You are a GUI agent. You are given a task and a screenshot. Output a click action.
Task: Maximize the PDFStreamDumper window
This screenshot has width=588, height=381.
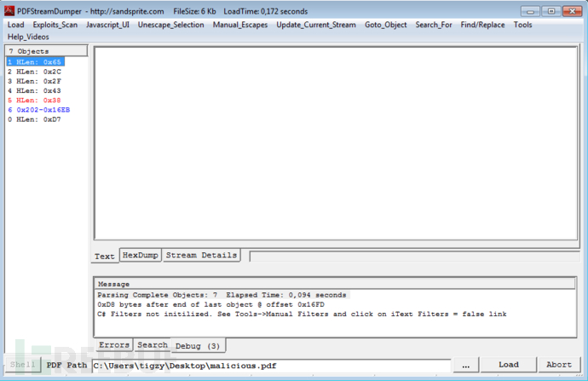551,11
